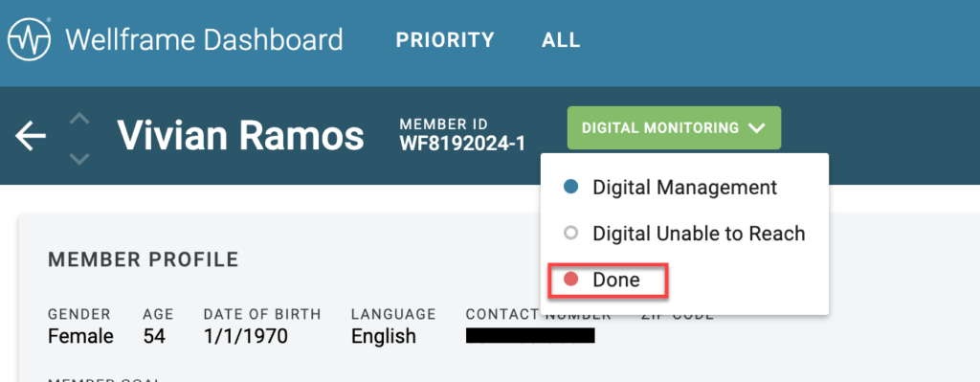Choose Digital Unable to Reach option

685,234
